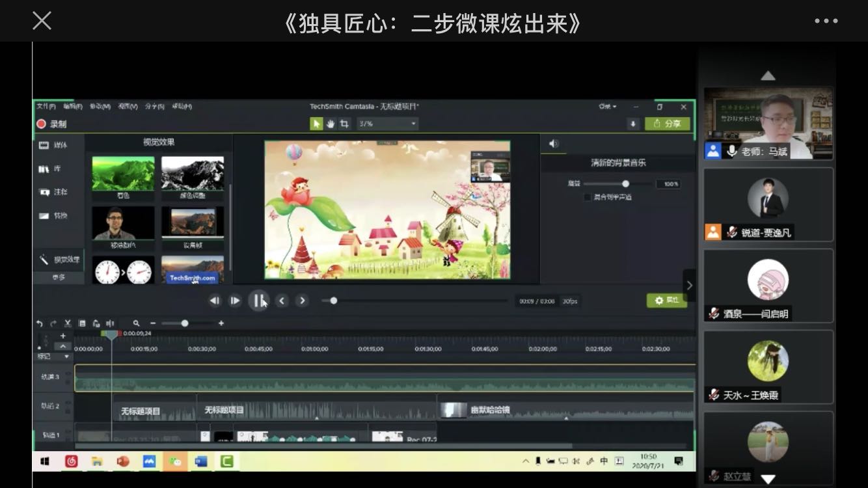Zoom out timeline with minus button
This screenshot has width=868, height=488.
(153, 323)
